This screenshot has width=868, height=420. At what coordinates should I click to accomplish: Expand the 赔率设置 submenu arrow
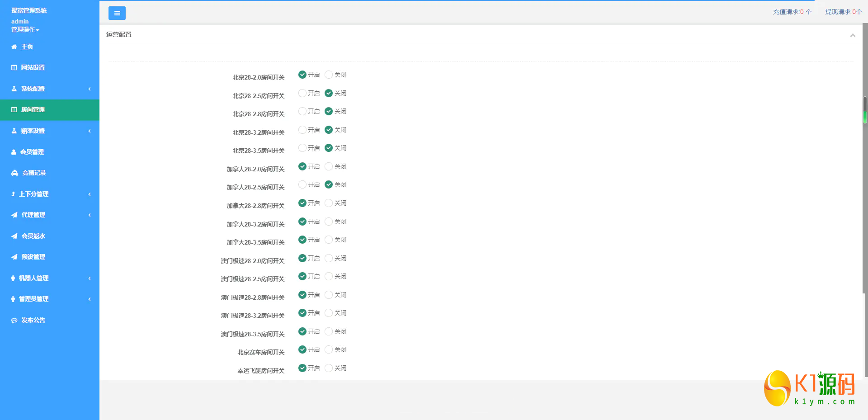click(90, 131)
